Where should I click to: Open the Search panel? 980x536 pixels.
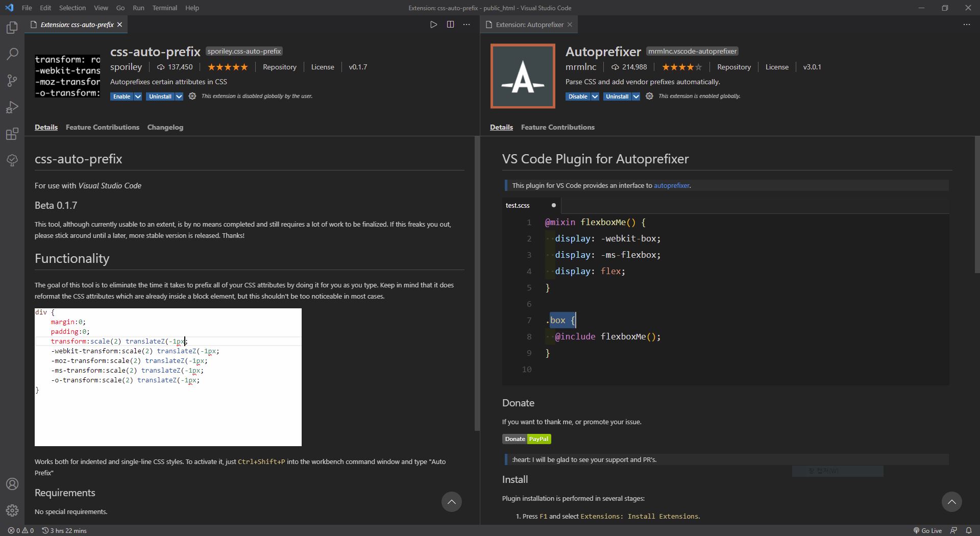click(x=12, y=54)
